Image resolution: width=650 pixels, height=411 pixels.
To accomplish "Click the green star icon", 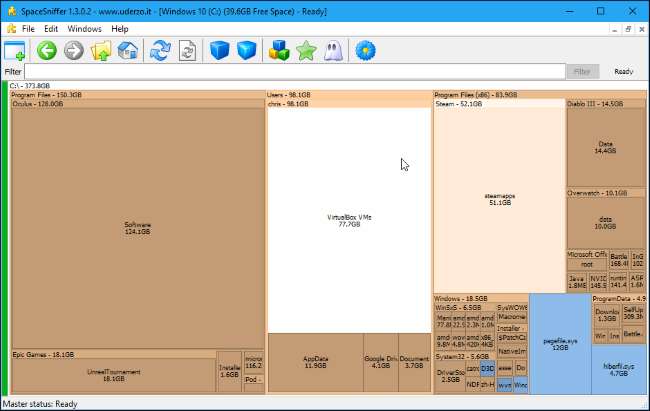I will 307,51.
